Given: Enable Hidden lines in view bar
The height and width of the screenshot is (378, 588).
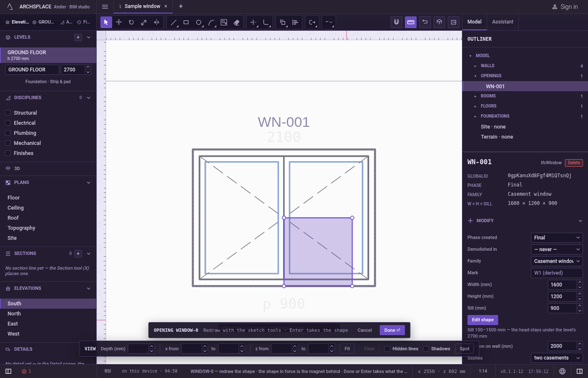Looking at the screenshot, I should [x=387, y=349].
